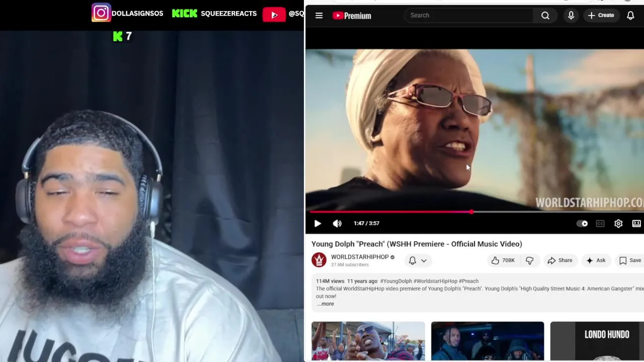Save the video to a playlist
The image size is (644, 362).
point(630,260)
